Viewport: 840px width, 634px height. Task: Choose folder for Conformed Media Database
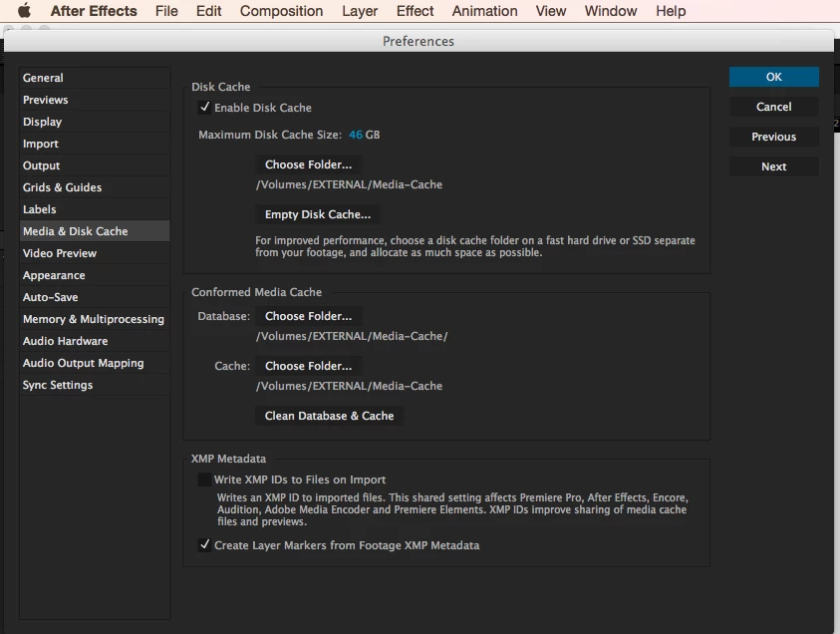308,316
